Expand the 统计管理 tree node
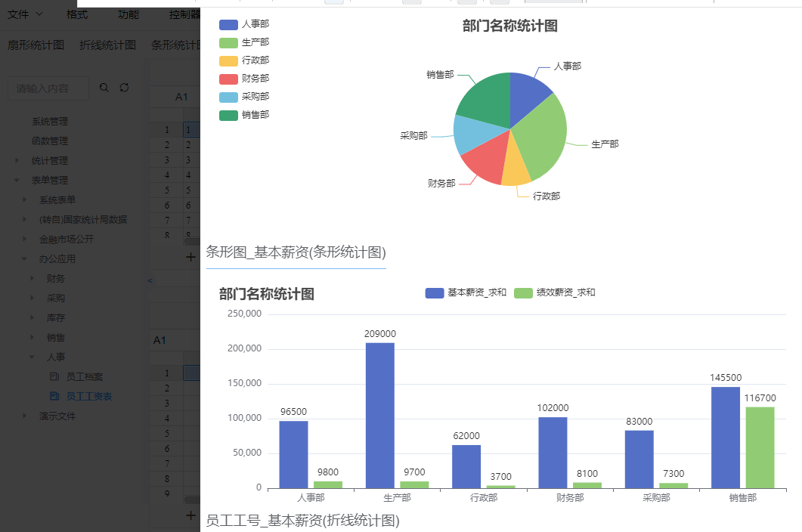802x532 pixels. point(17,161)
